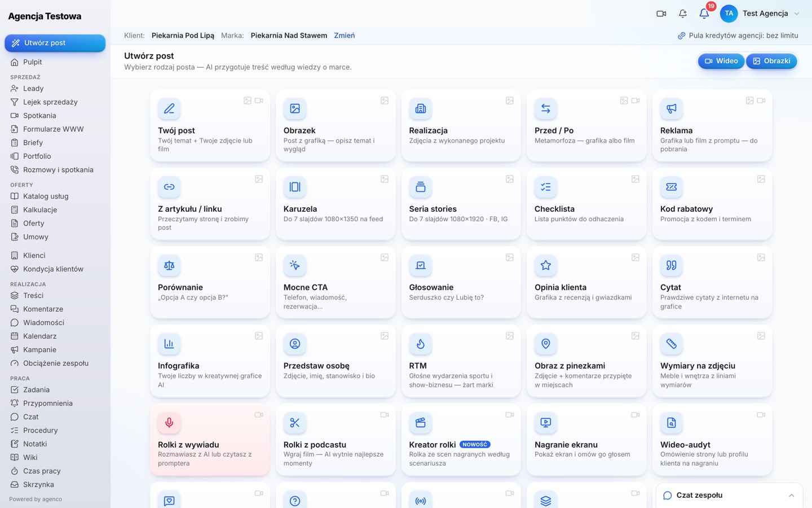Expand the Czat zespołu panel chevron
This screenshot has height=508, width=812.
[x=791, y=496]
